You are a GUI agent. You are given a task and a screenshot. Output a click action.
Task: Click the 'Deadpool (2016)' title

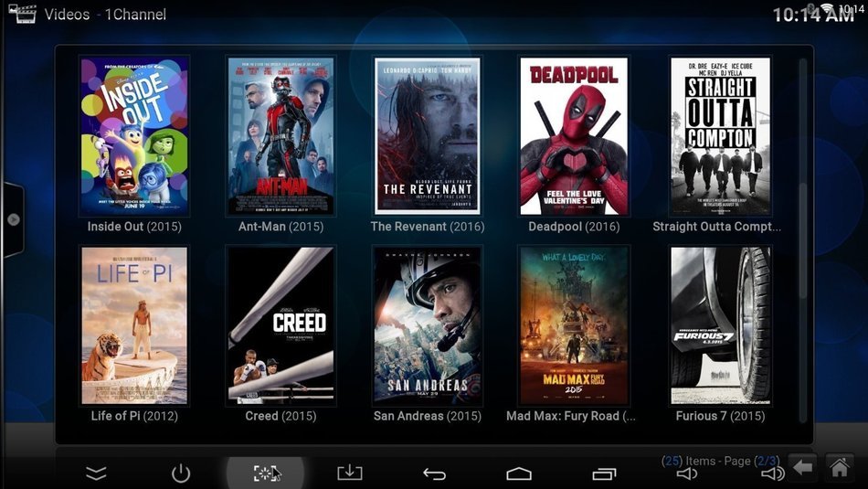[574, 227]
